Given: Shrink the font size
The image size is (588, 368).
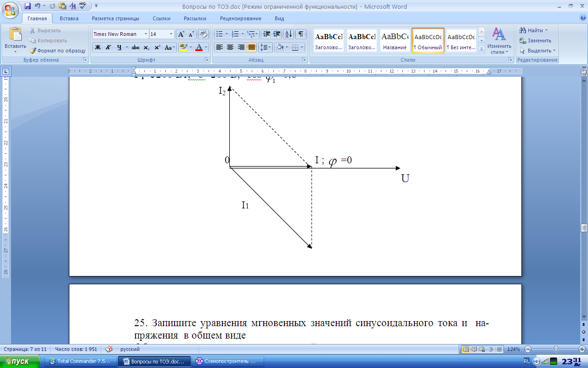Looking at the screenshot, I should 191,34.
